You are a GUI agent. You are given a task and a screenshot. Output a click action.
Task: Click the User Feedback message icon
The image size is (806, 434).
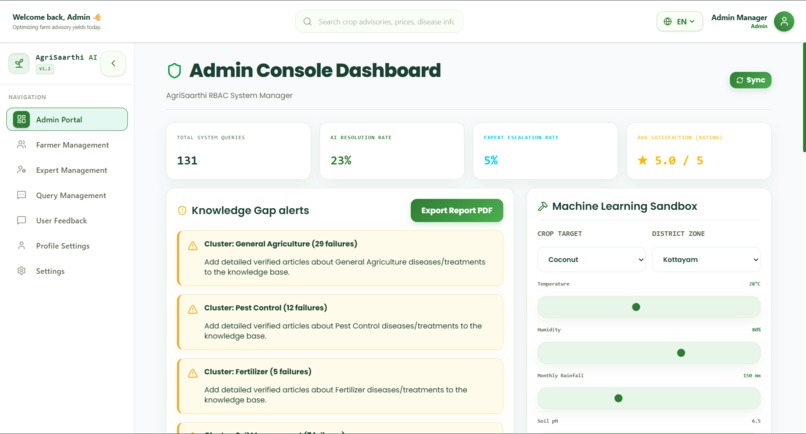click(21, 220)
